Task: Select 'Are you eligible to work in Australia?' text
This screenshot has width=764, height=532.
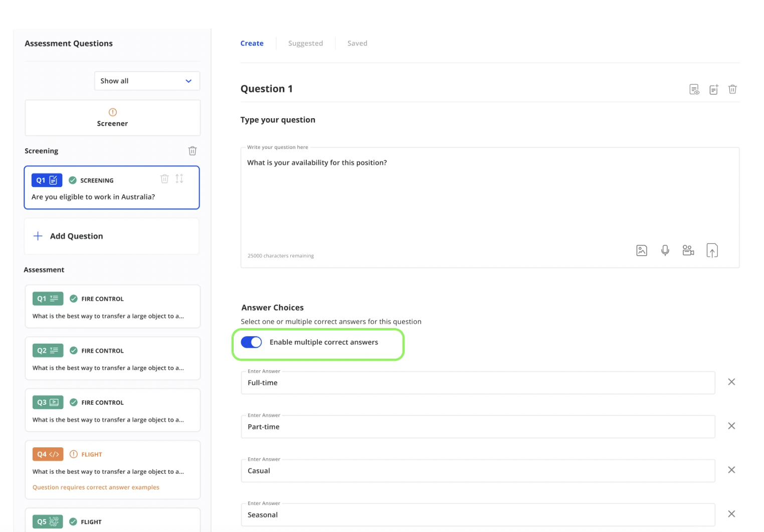Action: (x=93, y=197)
